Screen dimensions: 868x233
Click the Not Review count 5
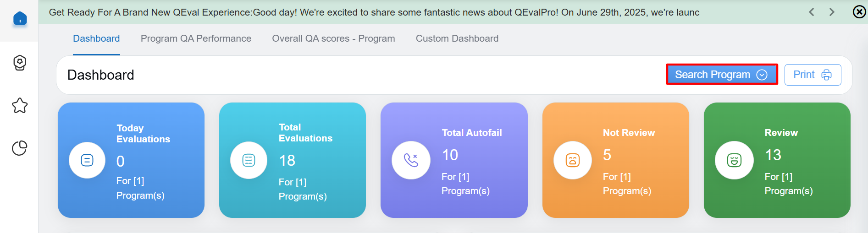(x=607, y=155)
